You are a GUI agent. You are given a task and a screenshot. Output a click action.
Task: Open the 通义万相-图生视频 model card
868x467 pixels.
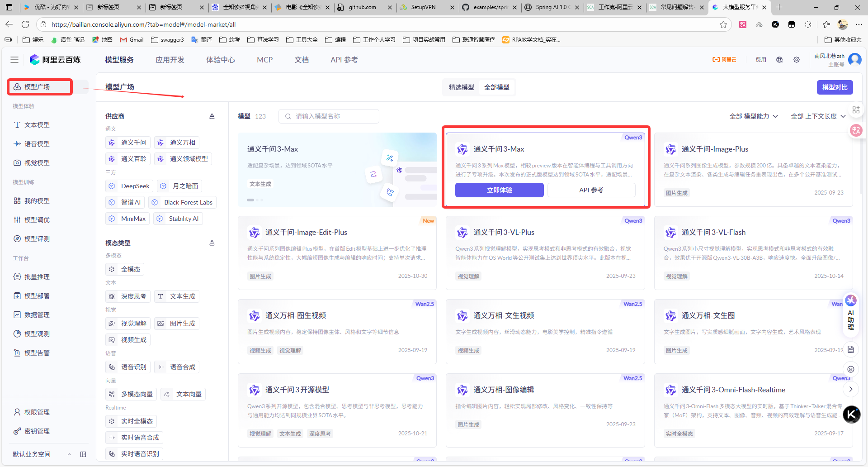[337, 332]
